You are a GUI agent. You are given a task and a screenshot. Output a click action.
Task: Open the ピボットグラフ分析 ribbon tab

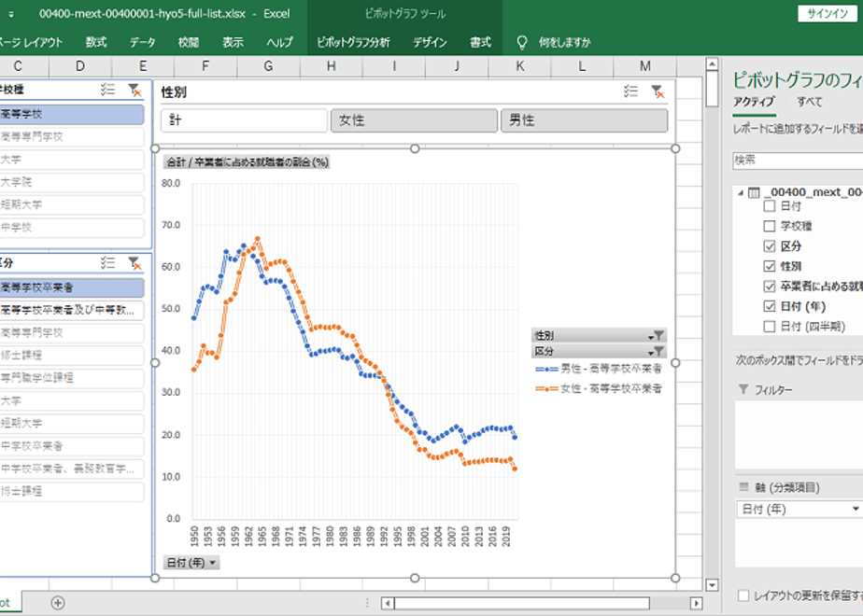[353, 42]
